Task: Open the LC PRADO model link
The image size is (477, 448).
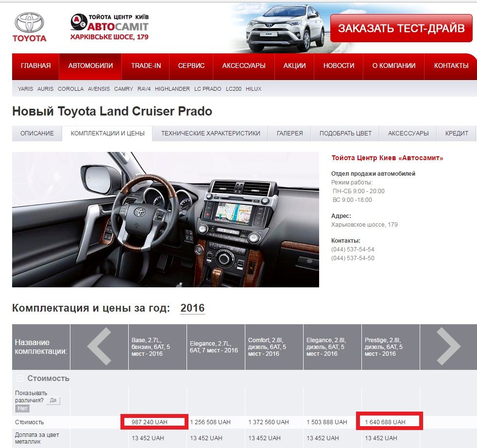Action: tap(207, 89)
